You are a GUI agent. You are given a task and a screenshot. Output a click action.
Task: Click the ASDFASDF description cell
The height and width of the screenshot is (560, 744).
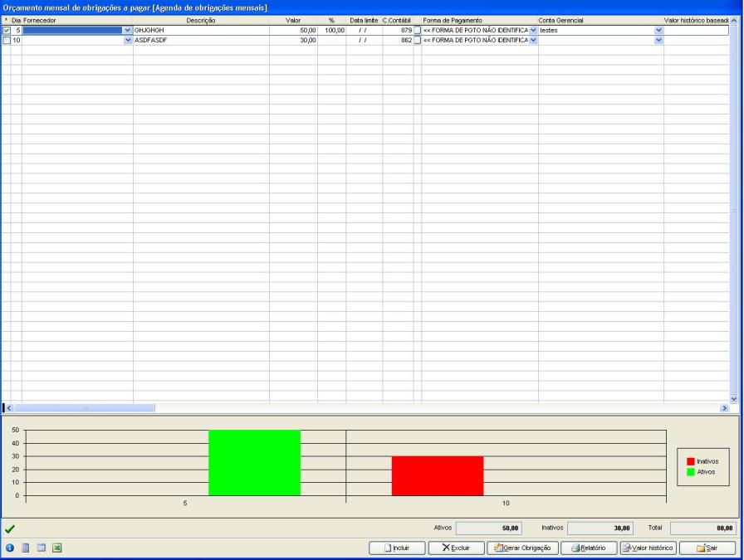(201, 41)
